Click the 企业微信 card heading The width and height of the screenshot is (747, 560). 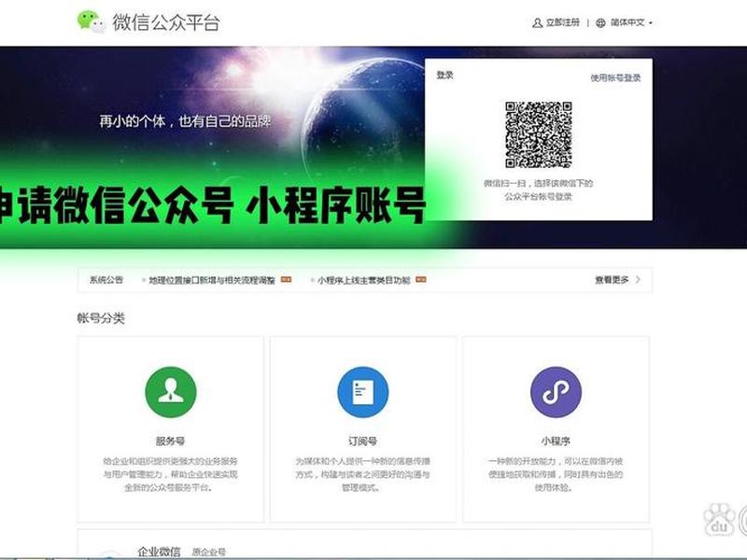[x=159, y=552]
